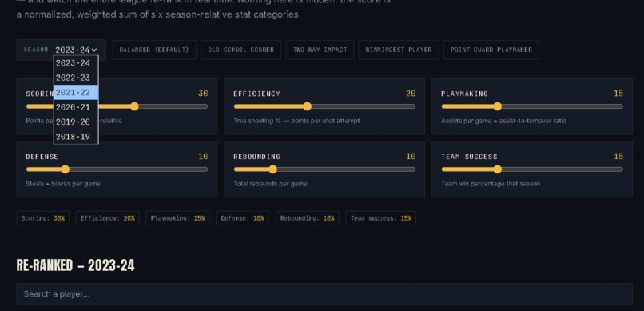Screen dimensions: 644x311
Task: Click the Playmaking weight slider handle
Action: tap(497, 106)
